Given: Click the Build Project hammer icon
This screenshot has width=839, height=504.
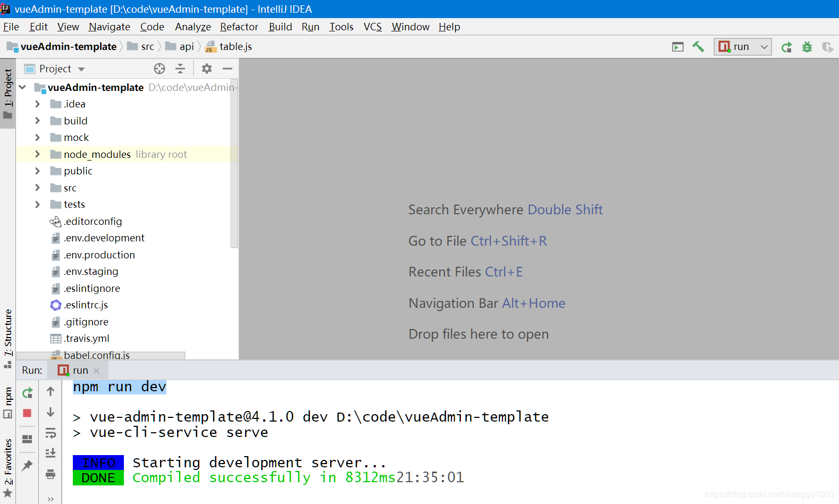Looking at the screenshot, I should pos(698,47).
